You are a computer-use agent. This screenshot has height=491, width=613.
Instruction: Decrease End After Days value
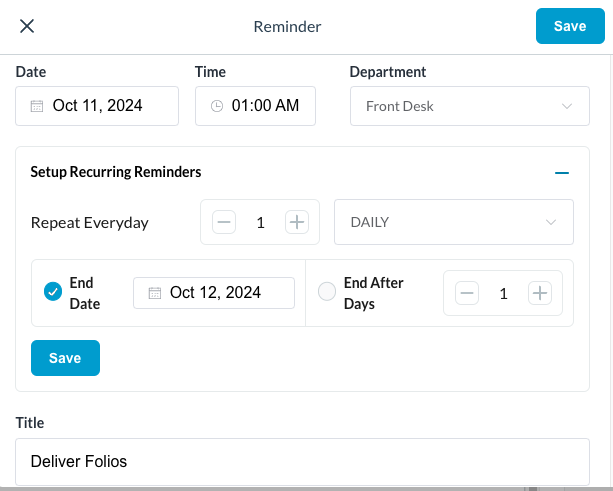coord(467,293)
